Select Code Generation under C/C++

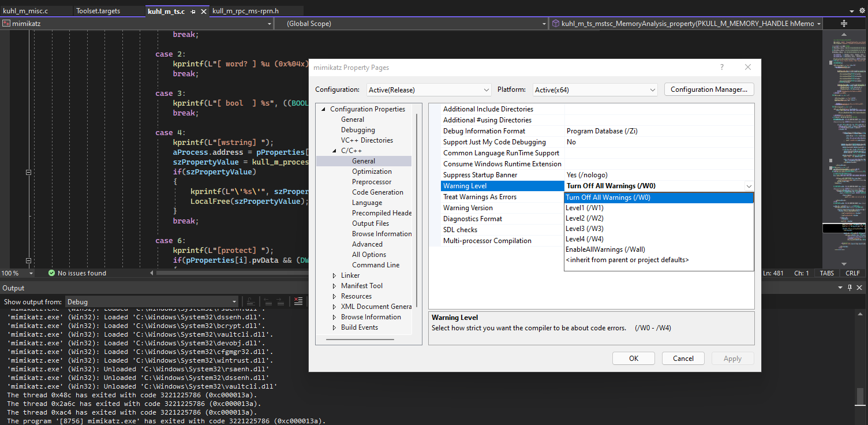click(377, 192)
